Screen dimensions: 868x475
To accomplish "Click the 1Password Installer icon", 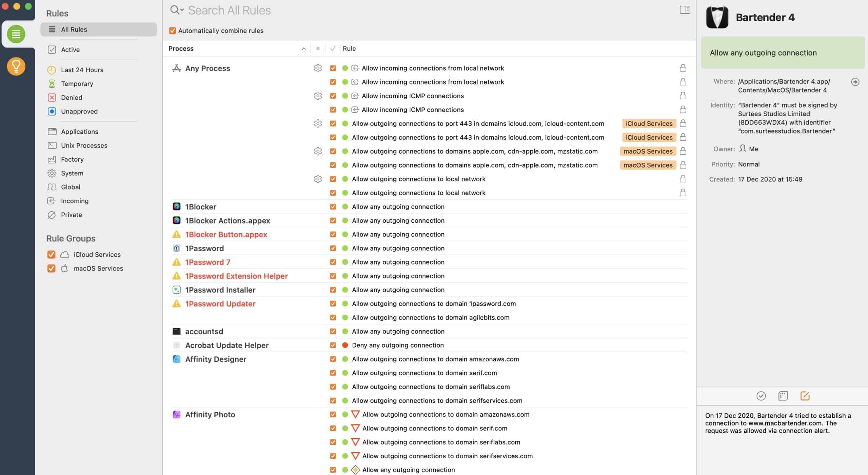I will 176,290.
